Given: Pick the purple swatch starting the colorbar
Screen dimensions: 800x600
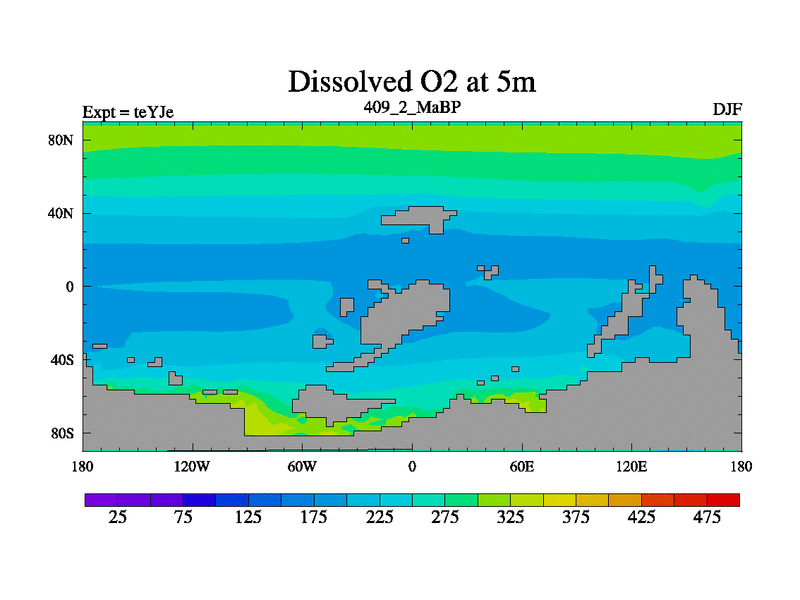Looking at the screenshot, I should [x=101, y=499].
